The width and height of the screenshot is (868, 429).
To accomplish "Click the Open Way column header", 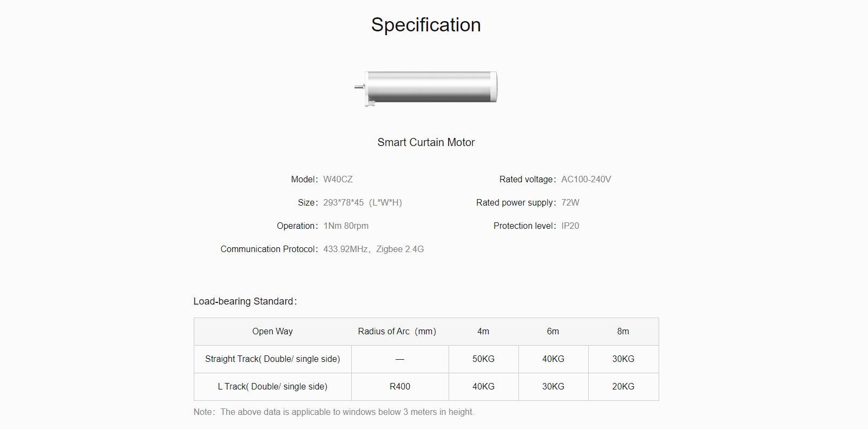I will 273,332.
